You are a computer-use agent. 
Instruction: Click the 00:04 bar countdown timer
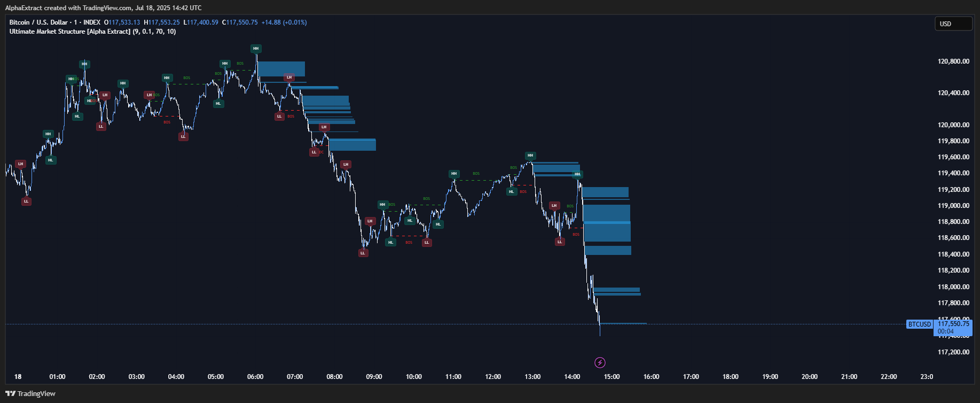(x=945, y=331)
